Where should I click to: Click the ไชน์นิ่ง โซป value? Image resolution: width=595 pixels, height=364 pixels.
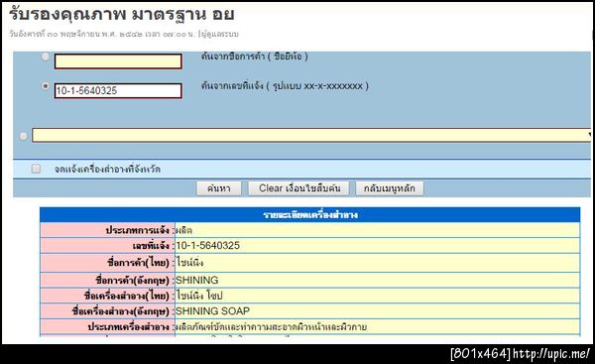coord(199,296)
